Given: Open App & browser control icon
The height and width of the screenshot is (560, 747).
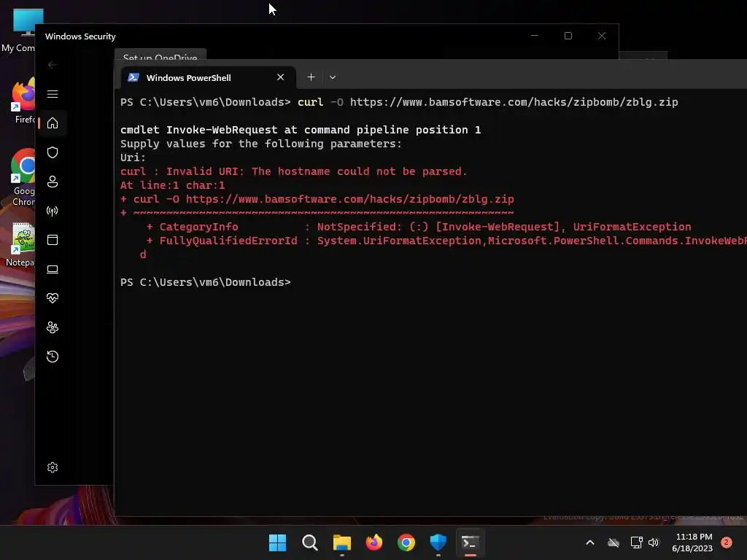Looking at the screenshot, I should pos(53,240).
